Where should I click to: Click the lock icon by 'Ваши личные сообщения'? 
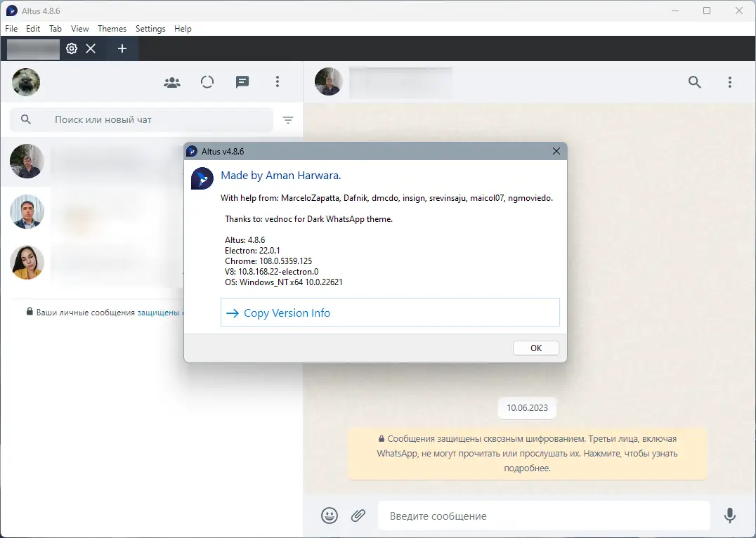(30, 312)
